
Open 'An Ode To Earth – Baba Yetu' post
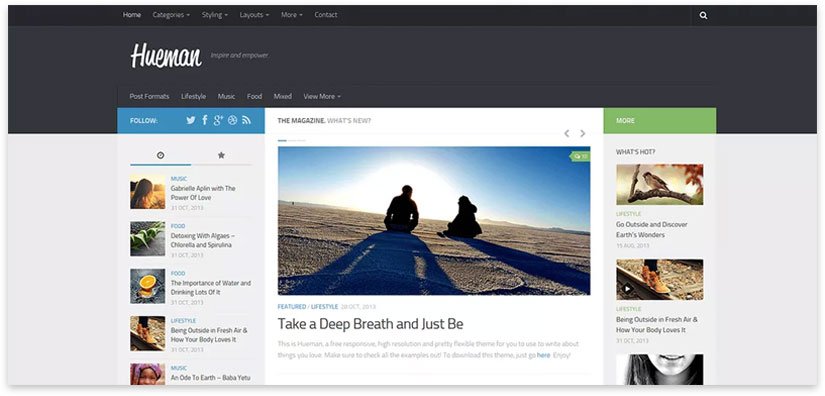[x=210, y=378]
